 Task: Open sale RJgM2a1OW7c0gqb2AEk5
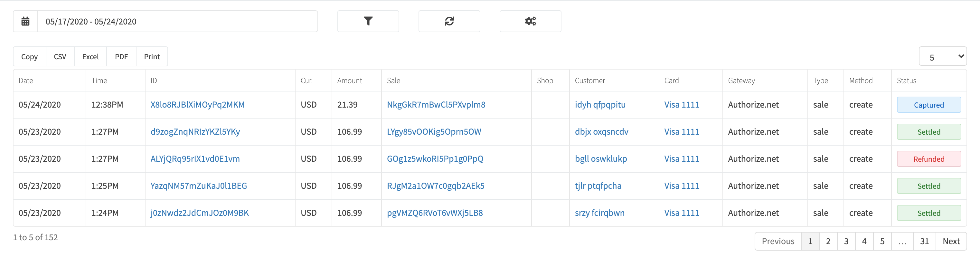pyautogui.click(x=436, y=186)
